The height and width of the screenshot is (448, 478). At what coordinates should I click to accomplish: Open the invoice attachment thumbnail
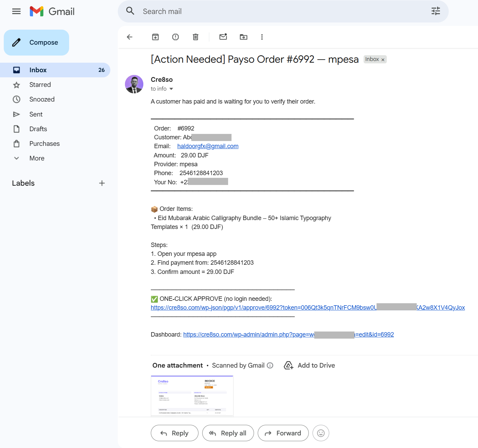click(x=192, y=396)
